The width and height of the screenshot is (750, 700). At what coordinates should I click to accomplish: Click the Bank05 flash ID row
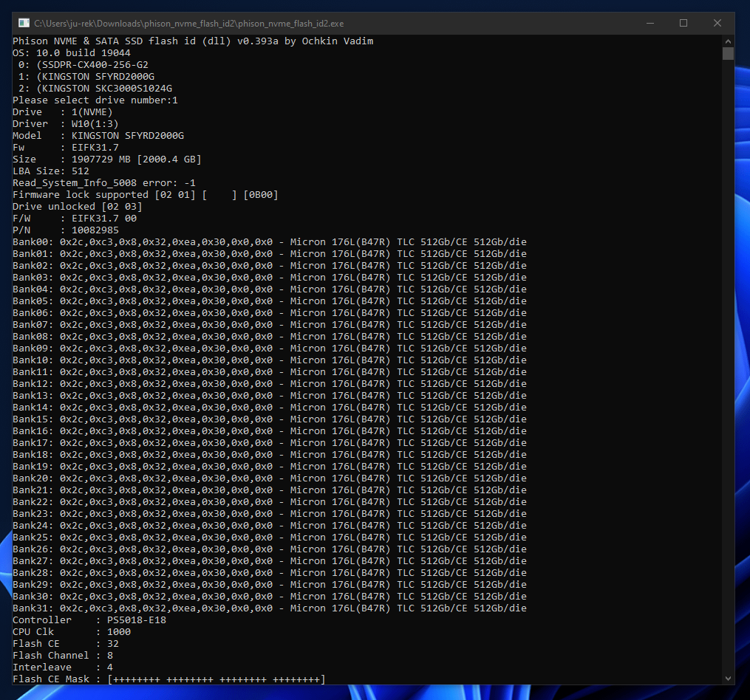pyautogui.click(x=269, y=301)
